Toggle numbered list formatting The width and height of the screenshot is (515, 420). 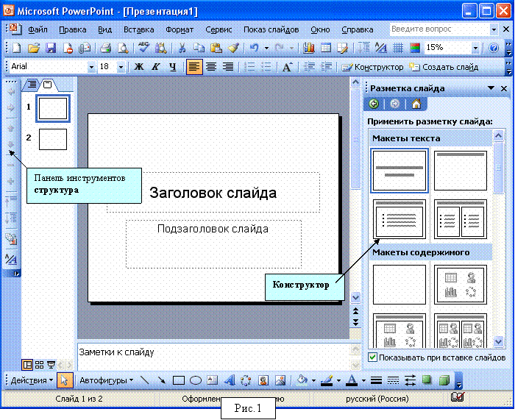[x=249, y=67]
